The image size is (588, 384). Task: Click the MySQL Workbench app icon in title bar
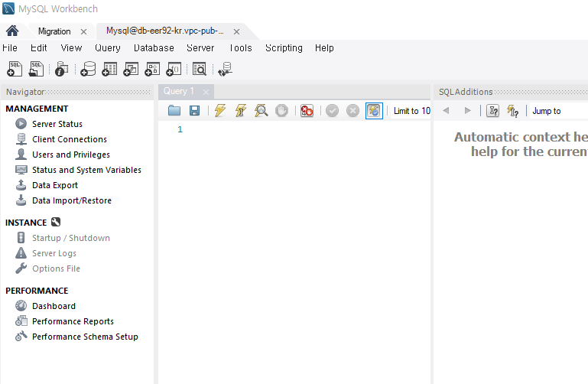tap(8, 8)
